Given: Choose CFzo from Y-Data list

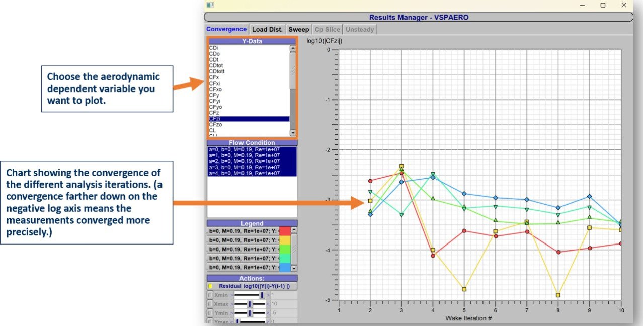Looking at the screenshot, I should (215, 124).
